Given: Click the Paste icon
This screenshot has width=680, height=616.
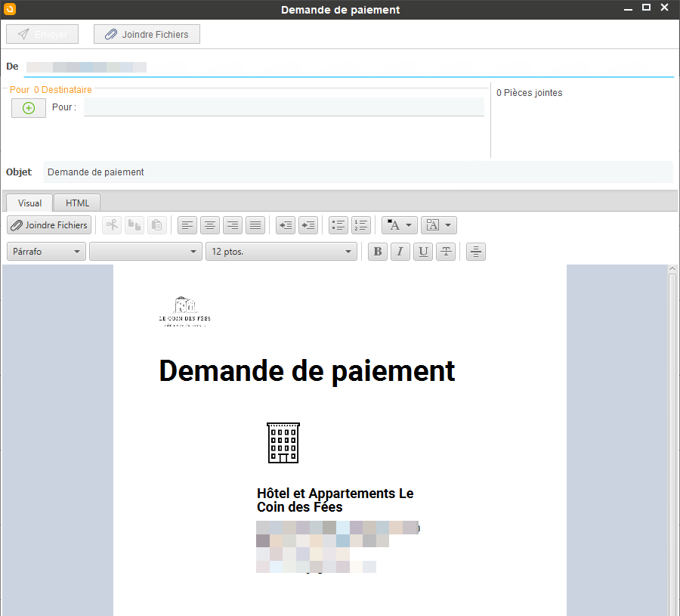Looking at the screenshot, I should (x=156, y=224).
